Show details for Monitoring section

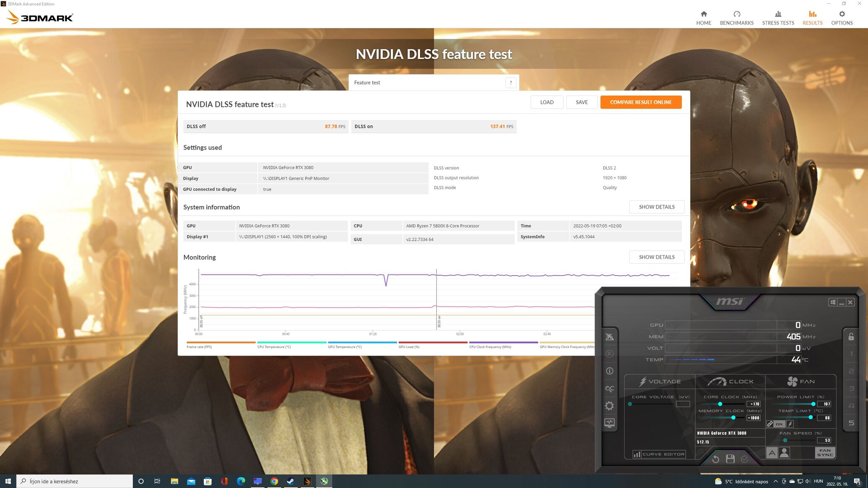pos(656,257)
